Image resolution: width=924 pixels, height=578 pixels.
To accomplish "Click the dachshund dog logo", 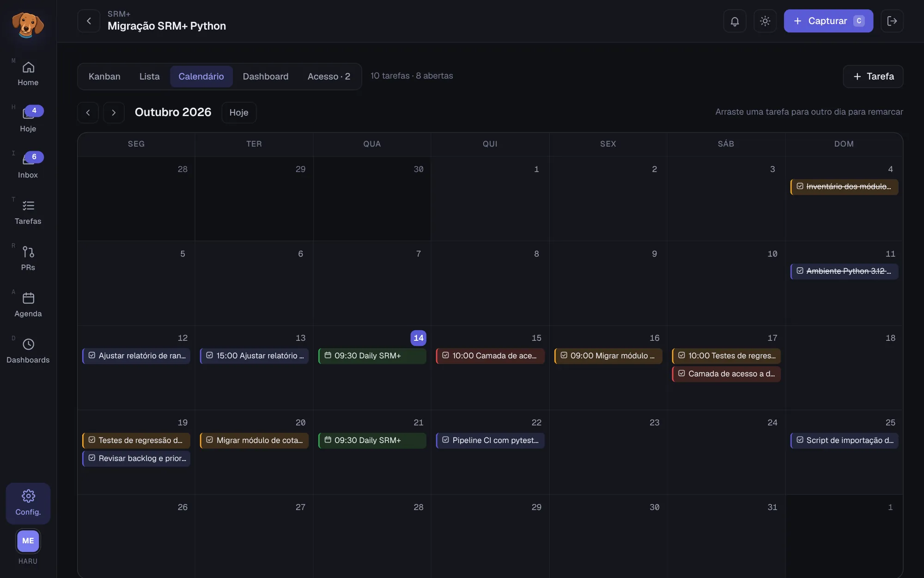I will pos(28,24).
